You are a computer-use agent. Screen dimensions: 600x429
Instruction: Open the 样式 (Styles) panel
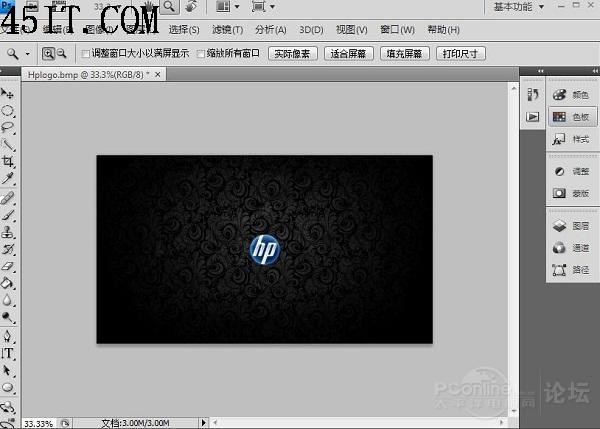tap(571, 139)
